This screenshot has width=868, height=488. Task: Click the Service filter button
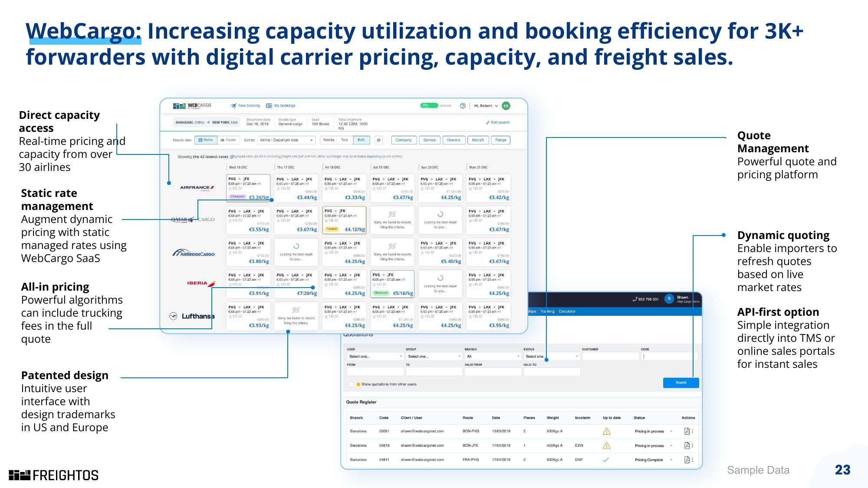(x=429, y=140)
